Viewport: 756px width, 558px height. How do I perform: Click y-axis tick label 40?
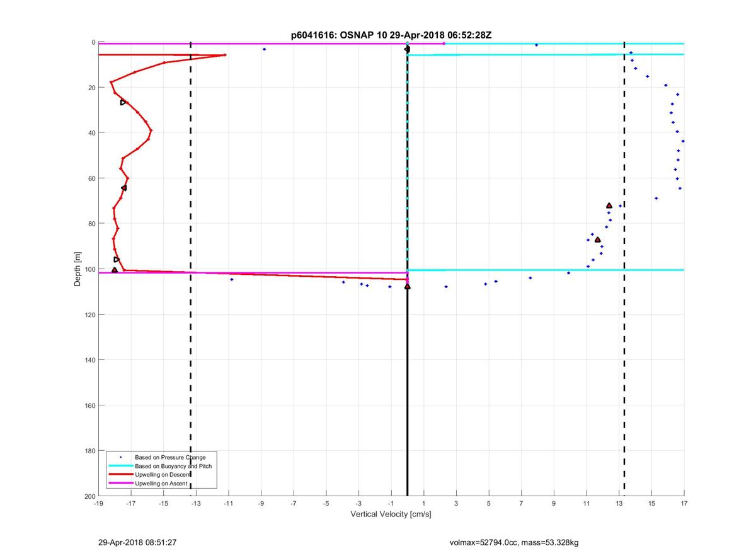point(91,133)
